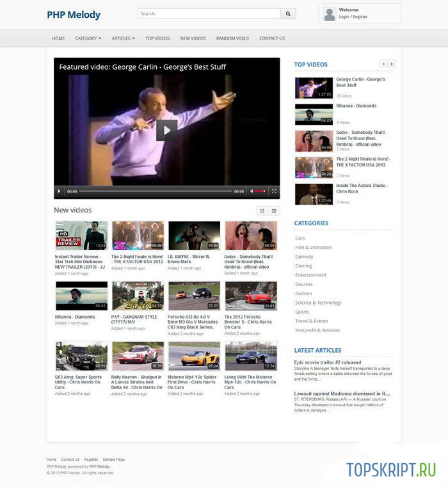
Task: Go to previous Top Videos page arrow
Action: pos(383,63)
